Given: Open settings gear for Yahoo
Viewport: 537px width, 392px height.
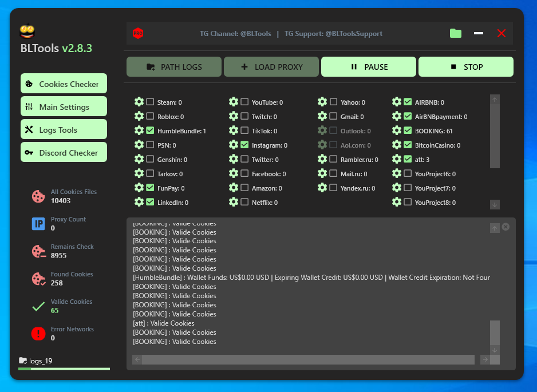Looking at the screenshot, I should (x=322, y=102).
